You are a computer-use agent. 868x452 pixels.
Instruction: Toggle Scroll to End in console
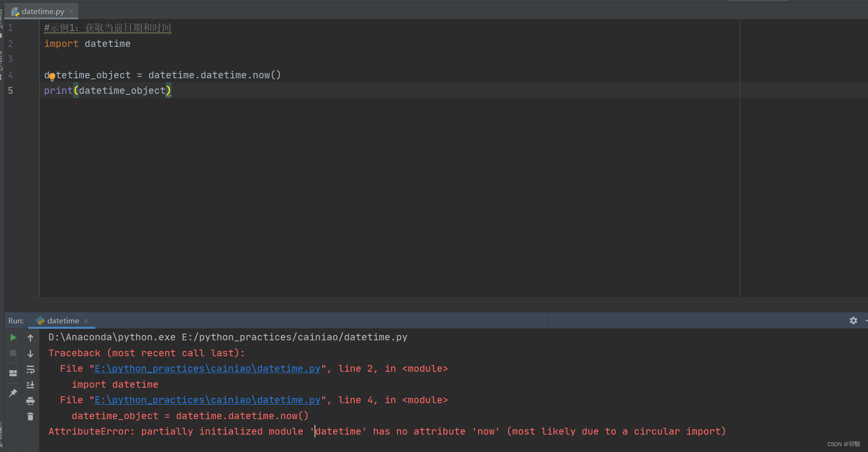[30, 385]
